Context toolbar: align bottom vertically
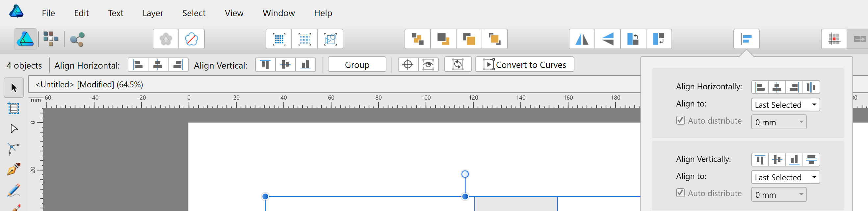This screenshot has height=211, width=868. [305, 65]
